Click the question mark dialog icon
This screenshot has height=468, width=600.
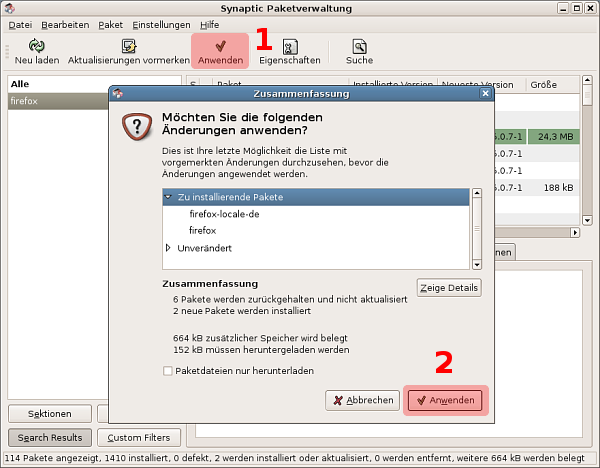point(137,126)
